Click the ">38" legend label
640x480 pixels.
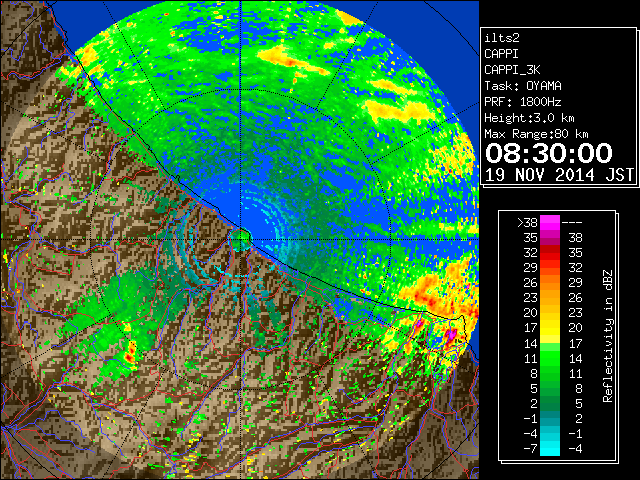527,222
